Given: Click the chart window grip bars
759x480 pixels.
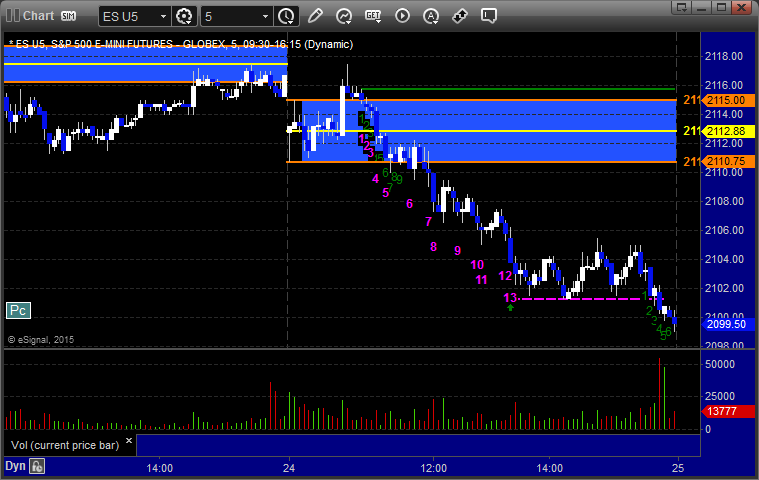Looking at the screenshot, I should coord(13,15).
